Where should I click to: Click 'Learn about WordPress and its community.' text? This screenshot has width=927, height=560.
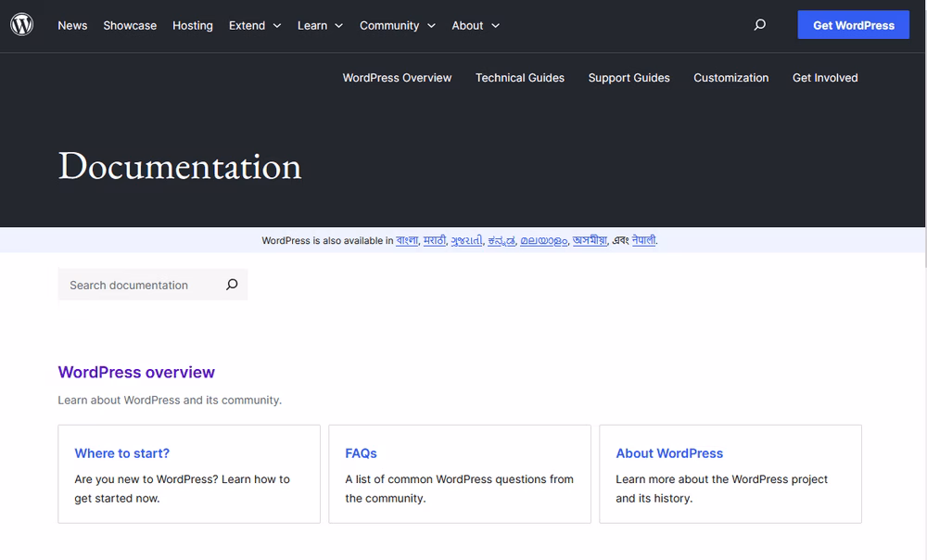170,400
